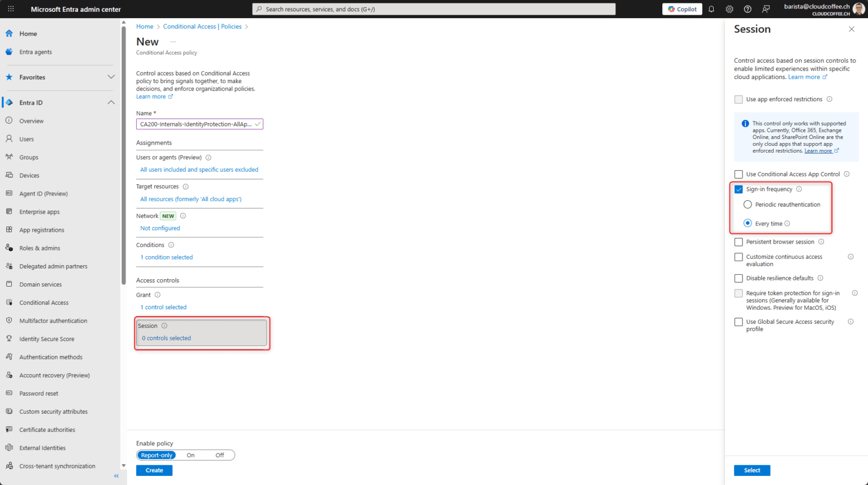This screenshot has width=868, height=485.
Task: Open the settings gear icon
Action: (x=729, y=8)
